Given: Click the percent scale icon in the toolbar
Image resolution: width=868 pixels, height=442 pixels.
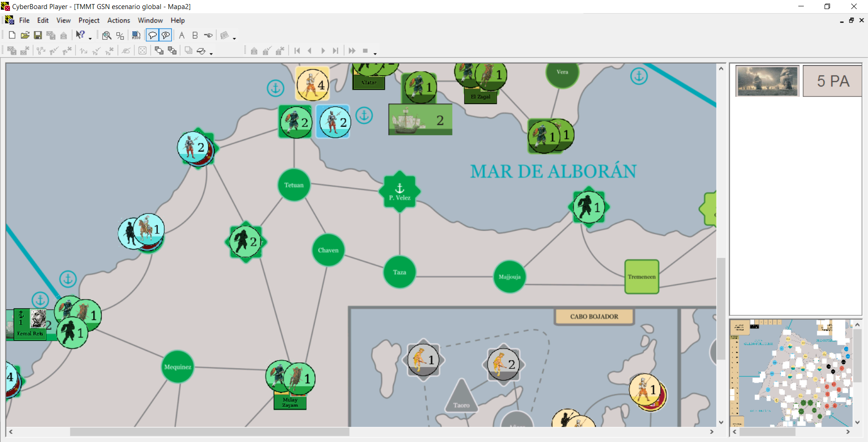Looking at the screenshot, I should [x=120, y=35].
